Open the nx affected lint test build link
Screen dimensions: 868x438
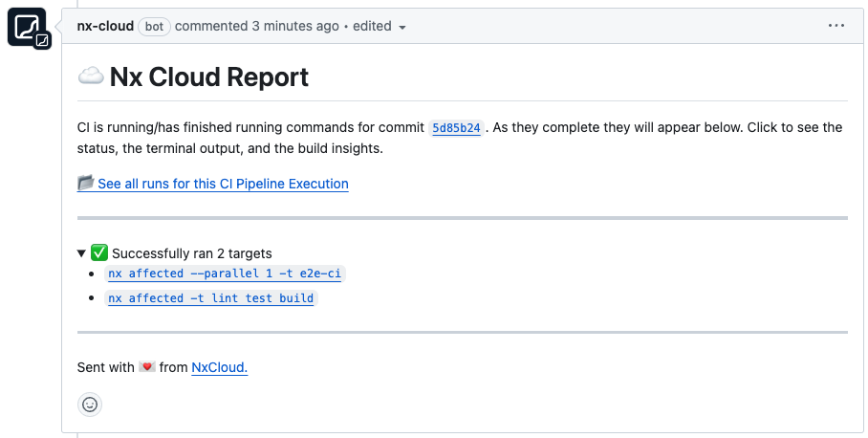click(210, 298)
